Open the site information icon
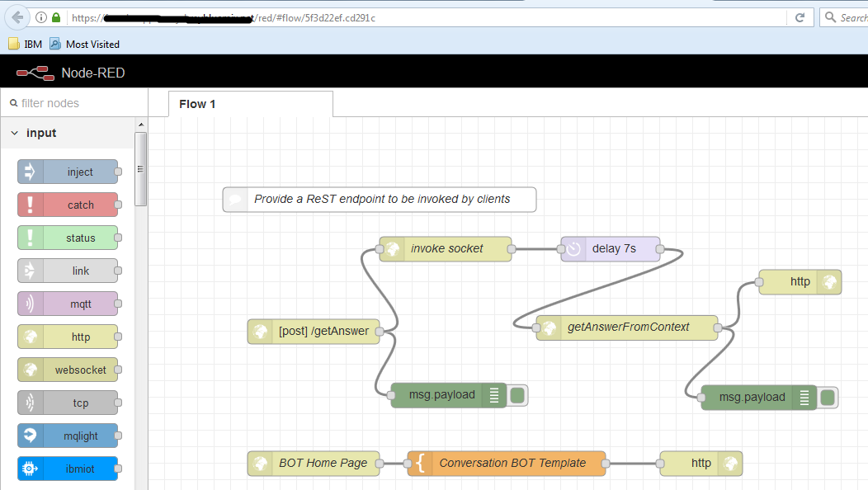 [41, 17]
